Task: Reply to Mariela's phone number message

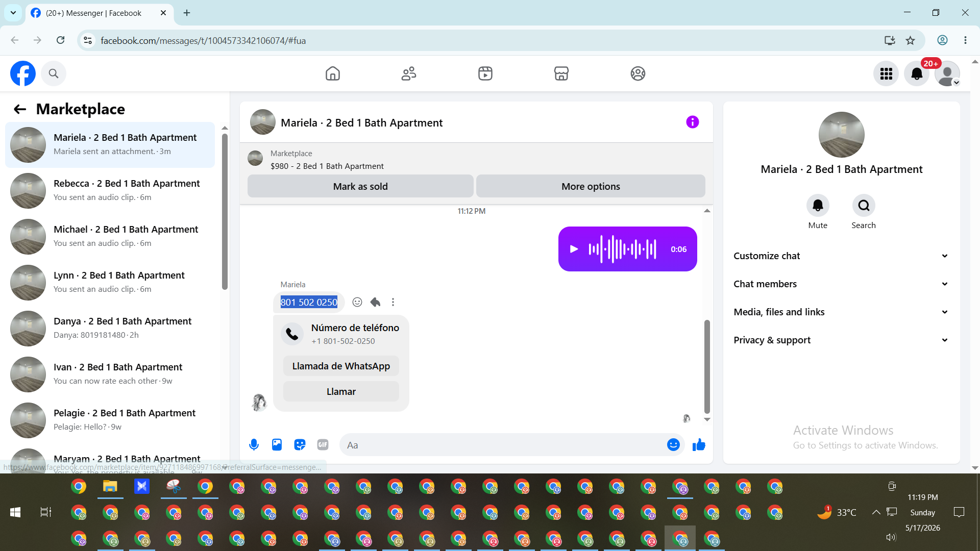Action: click(x=375, y=302)
